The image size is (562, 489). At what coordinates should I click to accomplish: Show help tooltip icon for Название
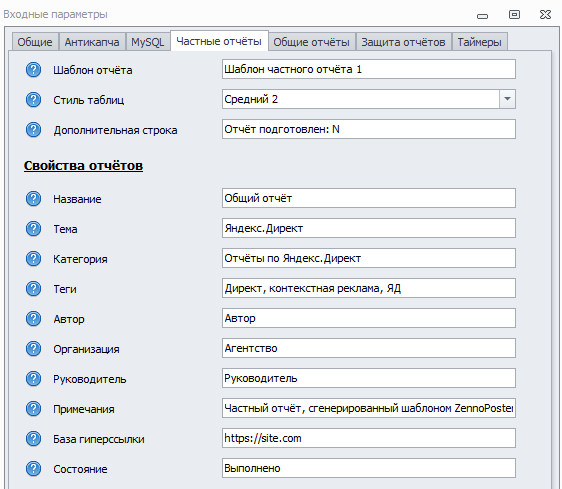click(33, 198)
